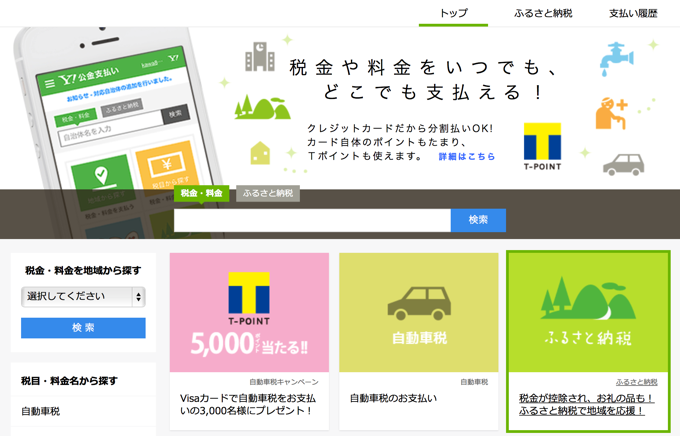Click the gray car icon in the banner
680x436 pixels.
pos(624,164)
